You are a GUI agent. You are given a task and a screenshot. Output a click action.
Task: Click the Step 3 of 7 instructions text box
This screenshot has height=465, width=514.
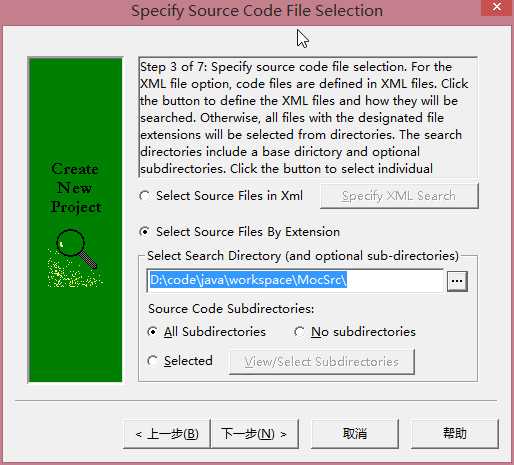pos(308,117)
